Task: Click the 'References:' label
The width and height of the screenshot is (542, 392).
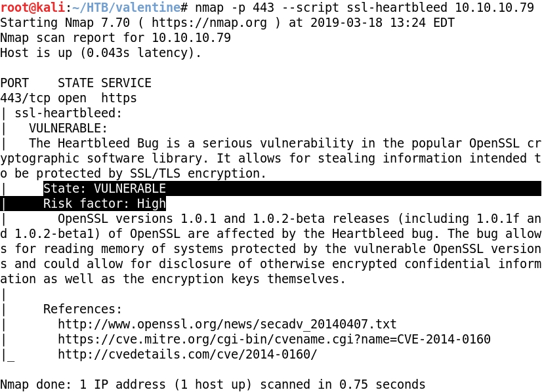Action: click(83, 309)
